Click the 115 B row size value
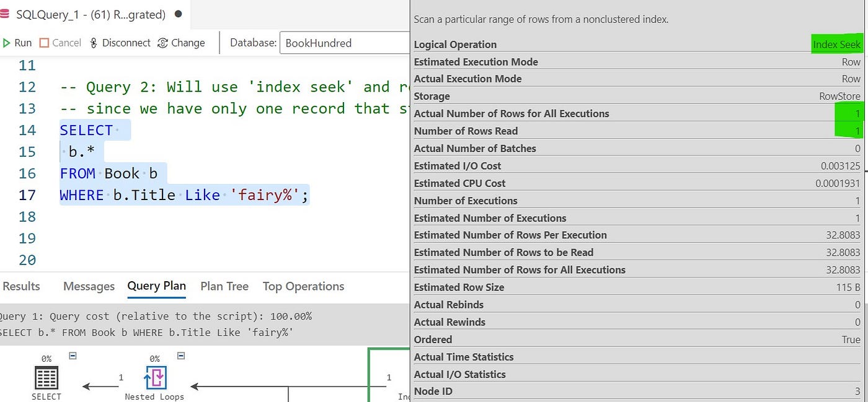868x402 pixels. (x=848, y=287)
